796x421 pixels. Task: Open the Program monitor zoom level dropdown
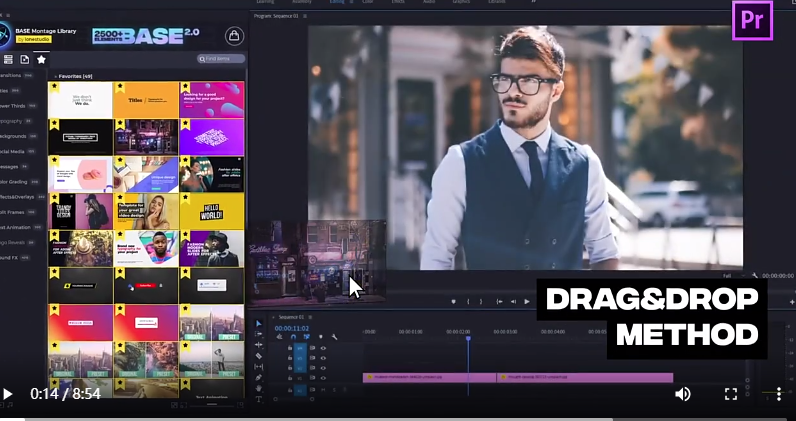734,276
